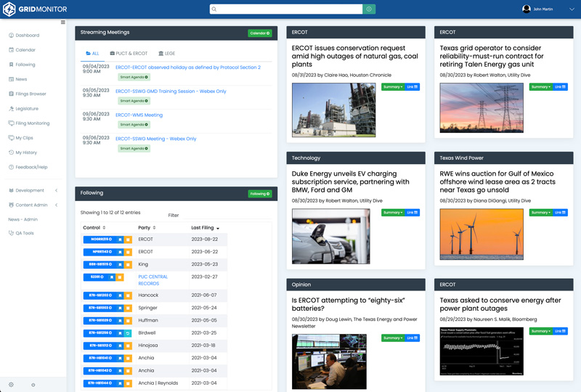Select the ALL tab in Streaming Meetings
Screen dimensions: 581x392
92,53
